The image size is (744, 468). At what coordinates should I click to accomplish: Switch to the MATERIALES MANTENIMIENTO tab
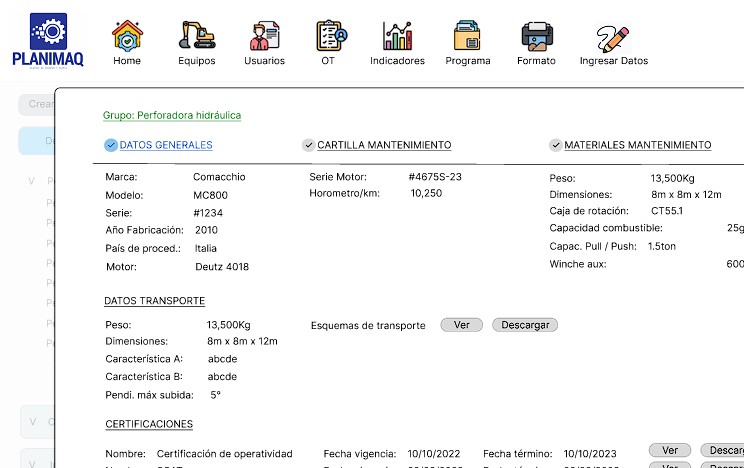coord(637,145)
